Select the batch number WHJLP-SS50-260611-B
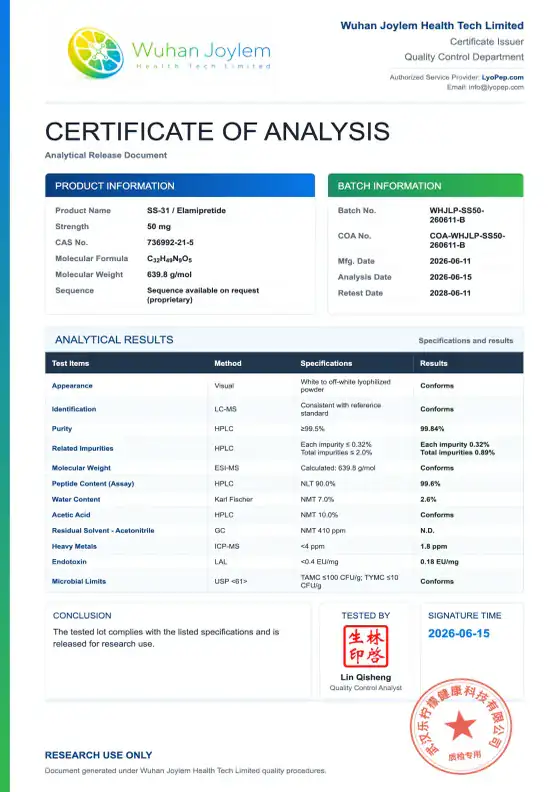Screen dimensions: 560x792 [x=457, y=215]
